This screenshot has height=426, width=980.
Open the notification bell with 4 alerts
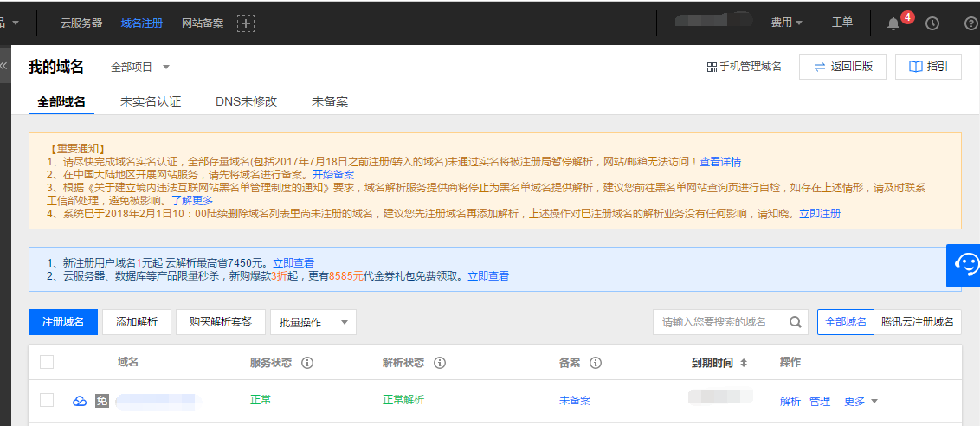(893, 23)
